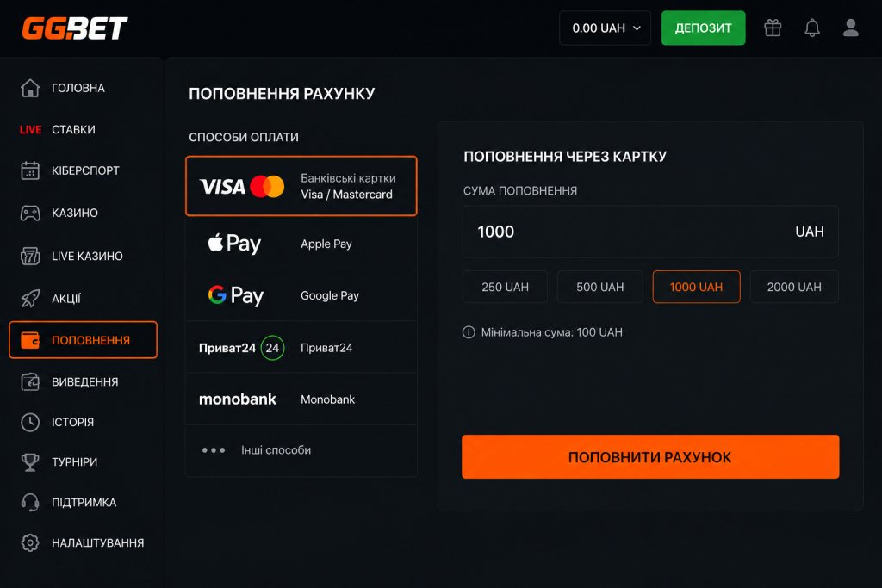
Task: Choose Apple Pay payment method
Action: click(x=301, y=244)
